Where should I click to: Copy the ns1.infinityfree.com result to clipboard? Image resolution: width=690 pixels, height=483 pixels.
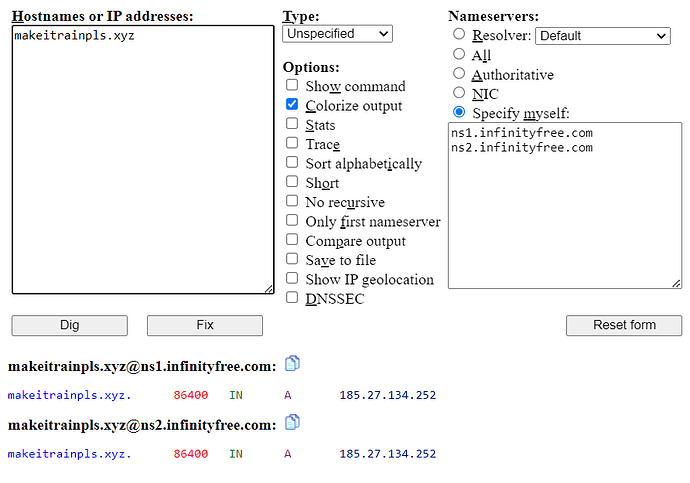[x=293, y=364]
